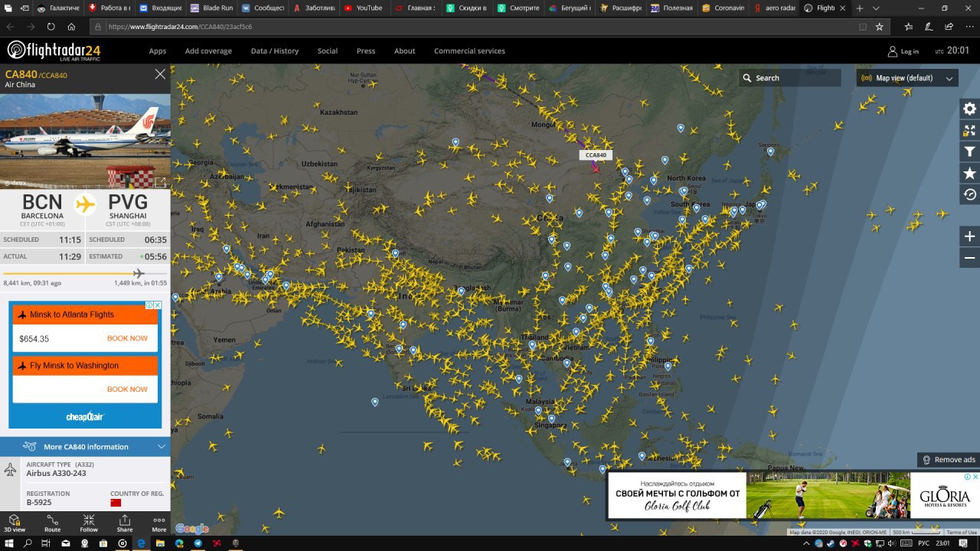
Task: Click Log in link
Action: [910, 52]
